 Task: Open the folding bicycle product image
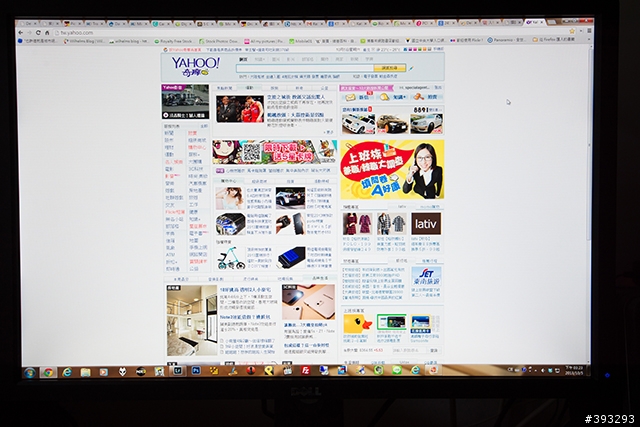(231, 258)
